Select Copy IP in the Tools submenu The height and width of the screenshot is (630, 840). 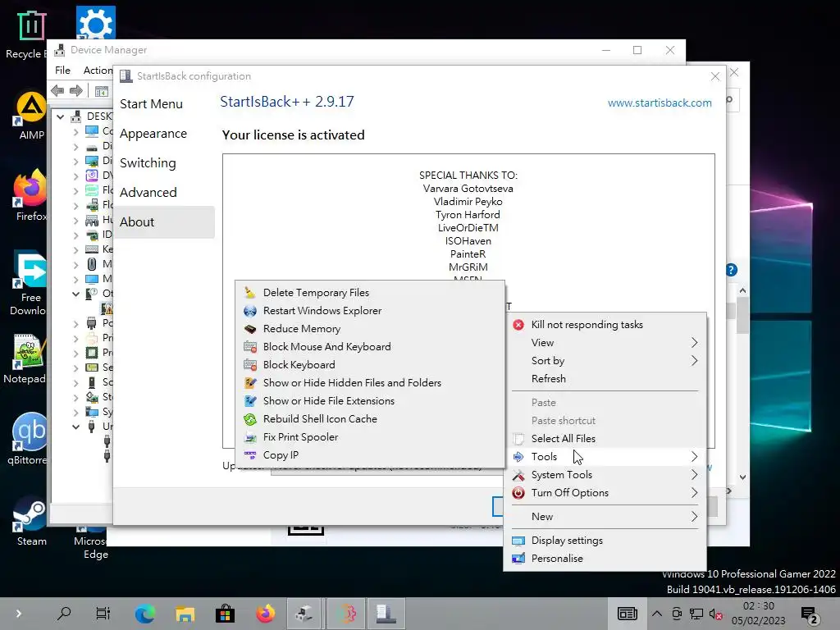370,454
